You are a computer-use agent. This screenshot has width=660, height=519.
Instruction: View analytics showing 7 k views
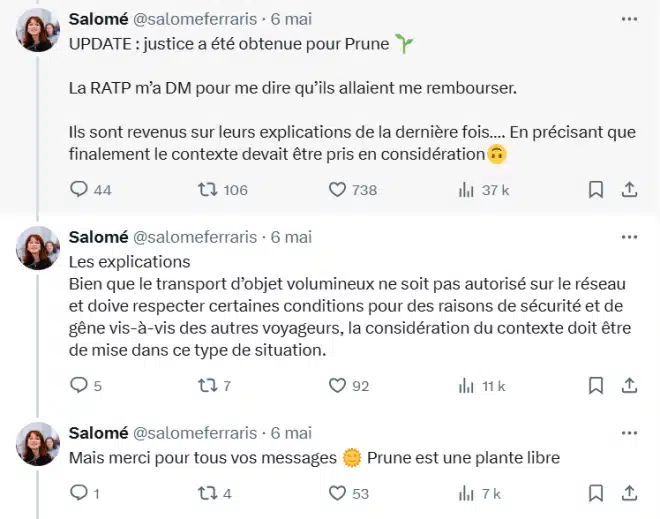click(x=466, y=493)
